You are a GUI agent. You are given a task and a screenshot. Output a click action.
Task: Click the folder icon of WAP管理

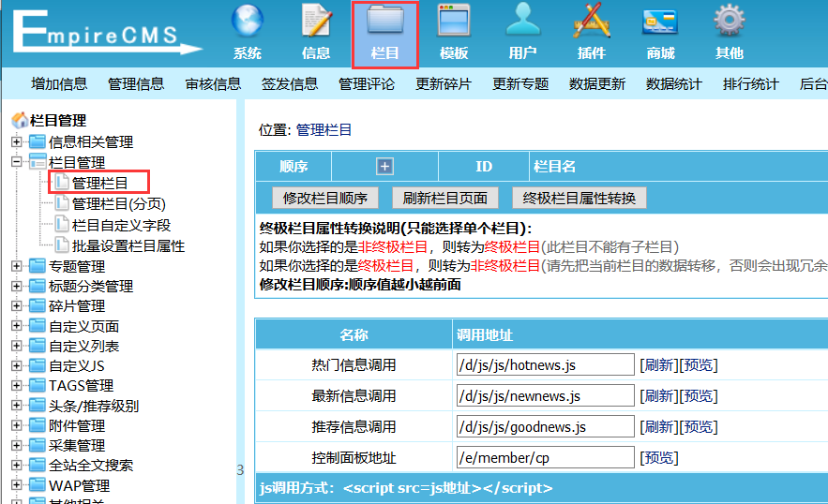coord(37,485)
